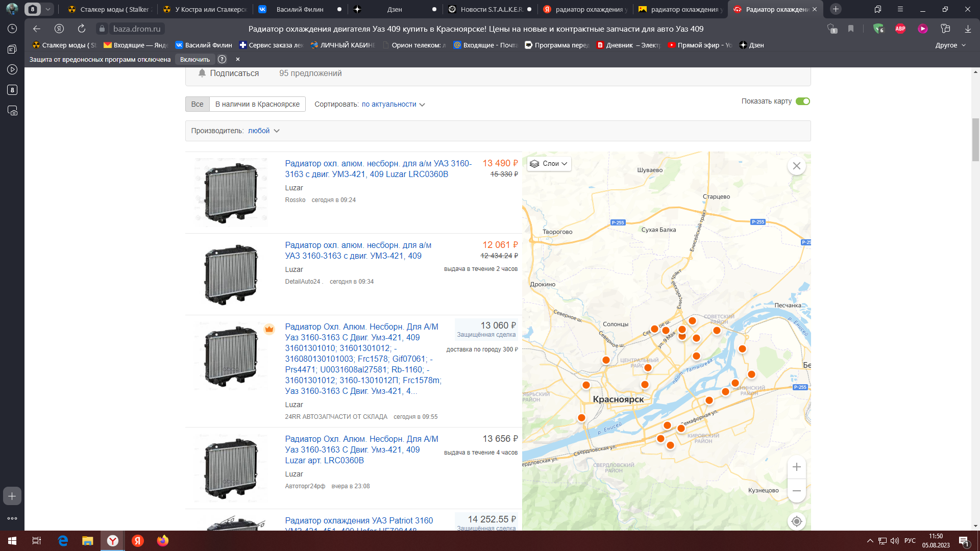The height and width of the screenshot is (551, 980).
Task: Toggle the 'Показать карту' switch
Action: tap(803, 101)
